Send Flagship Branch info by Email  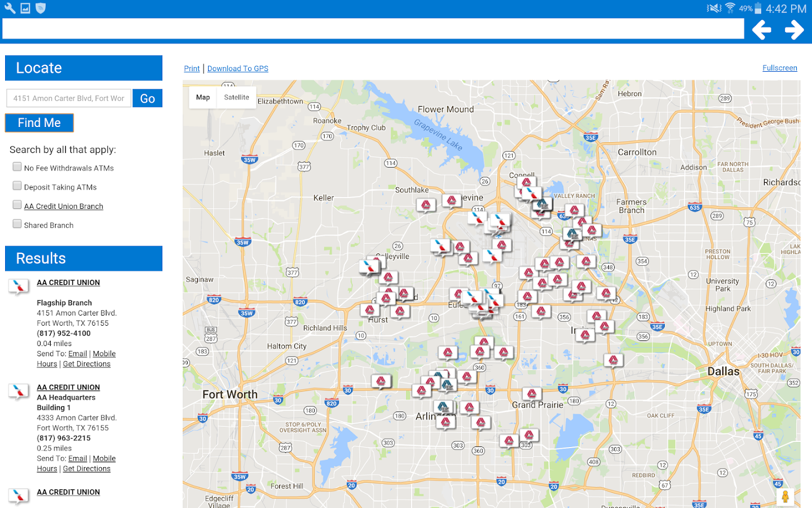(78, 354)
